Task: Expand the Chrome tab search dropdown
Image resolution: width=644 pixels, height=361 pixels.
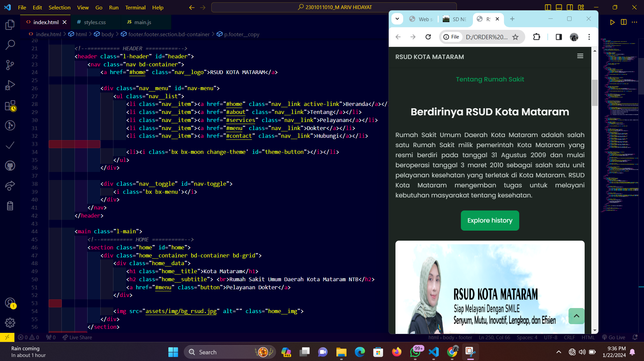Action: coord(397,19)
